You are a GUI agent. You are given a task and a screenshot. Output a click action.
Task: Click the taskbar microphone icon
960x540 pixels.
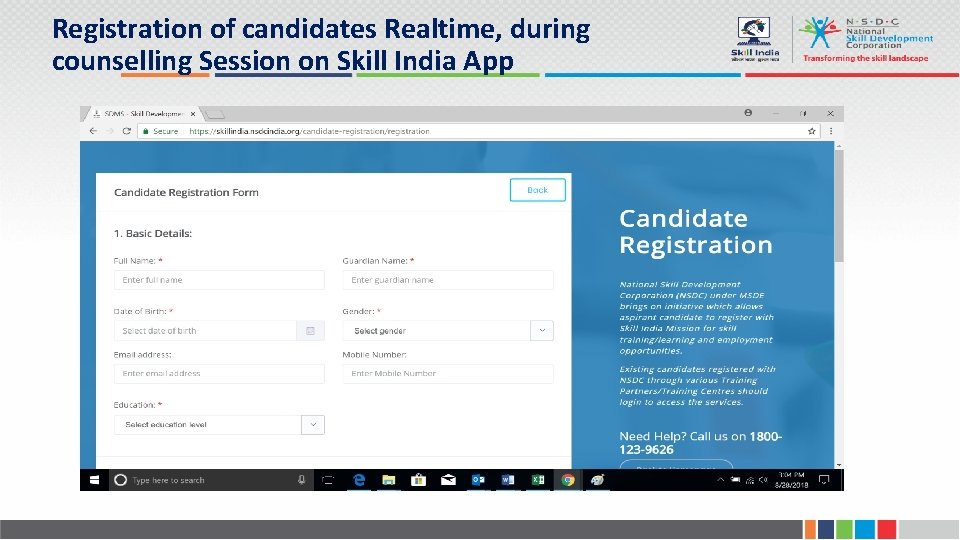pyautogui.click(x=301, y=480)
